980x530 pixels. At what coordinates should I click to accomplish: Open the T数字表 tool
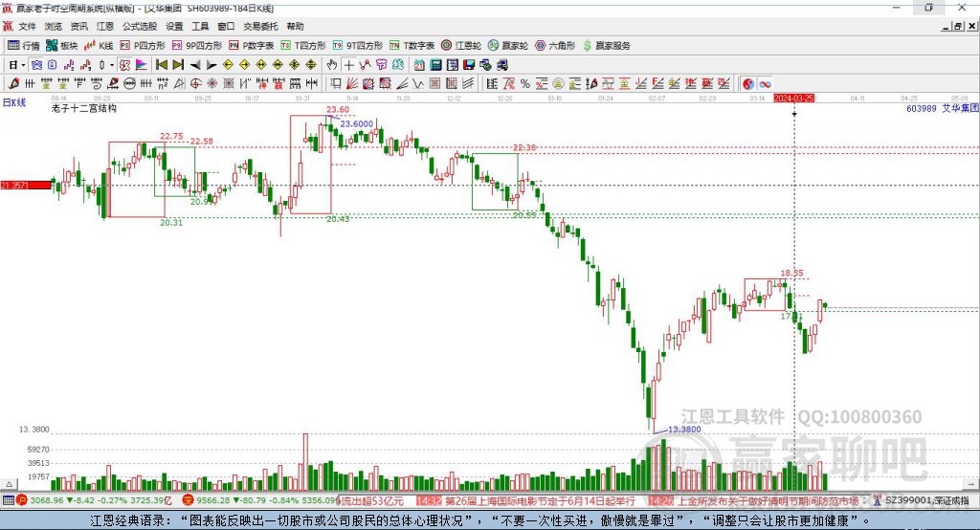pyautogui.click(x=412, y=46)
